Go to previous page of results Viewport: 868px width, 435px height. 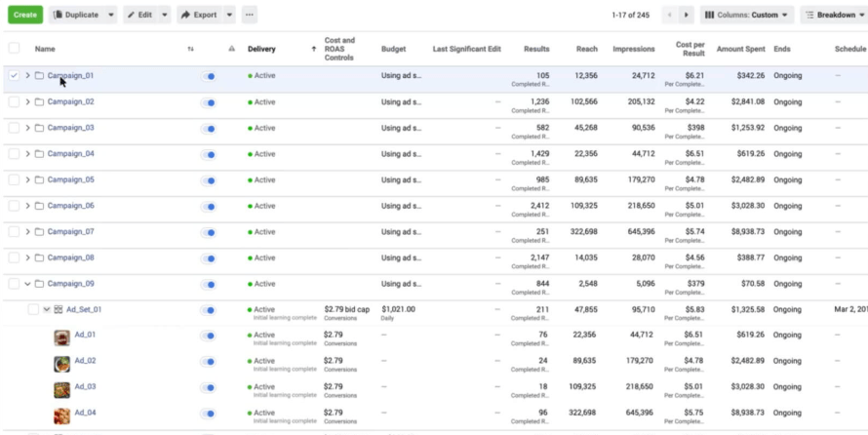click(669, 15)
